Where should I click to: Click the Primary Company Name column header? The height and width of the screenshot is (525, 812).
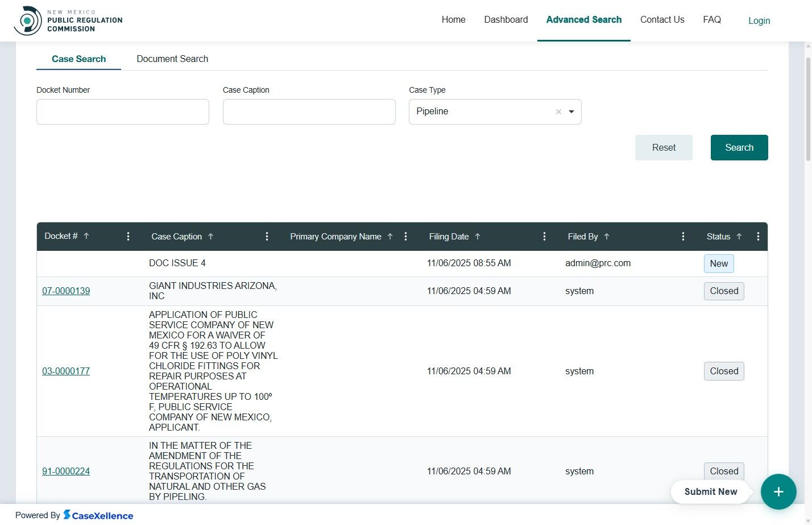pyautogui.click(x=335, y=237)
